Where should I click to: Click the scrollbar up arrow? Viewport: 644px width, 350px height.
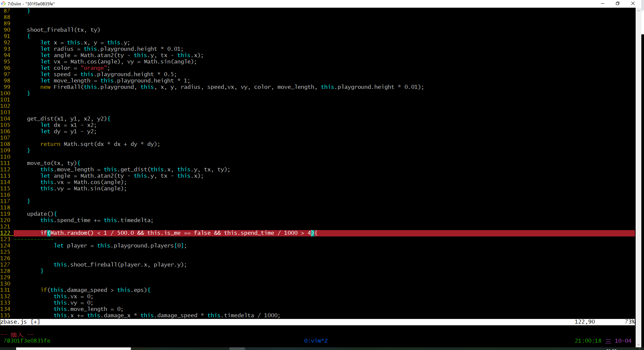click(638, 10)
